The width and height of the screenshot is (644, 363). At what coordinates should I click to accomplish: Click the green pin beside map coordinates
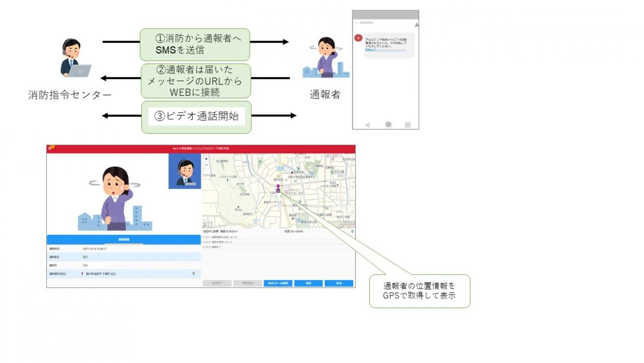point(353,231)
